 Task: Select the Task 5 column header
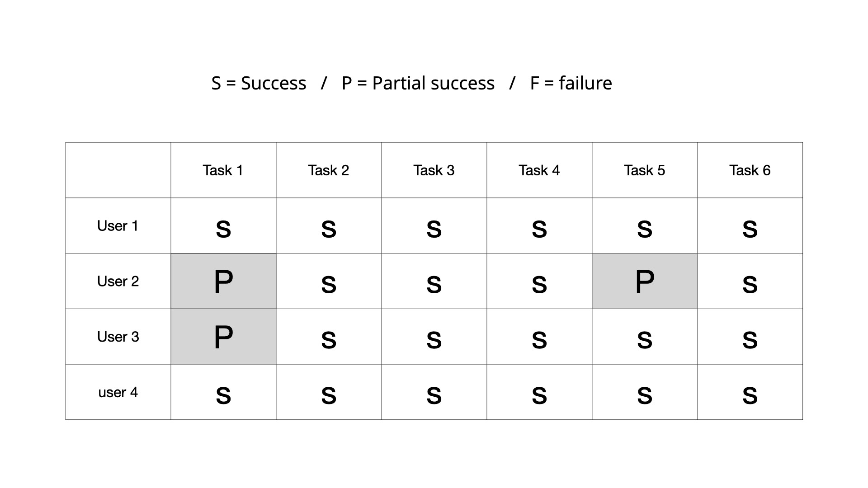tap(645, 170)
